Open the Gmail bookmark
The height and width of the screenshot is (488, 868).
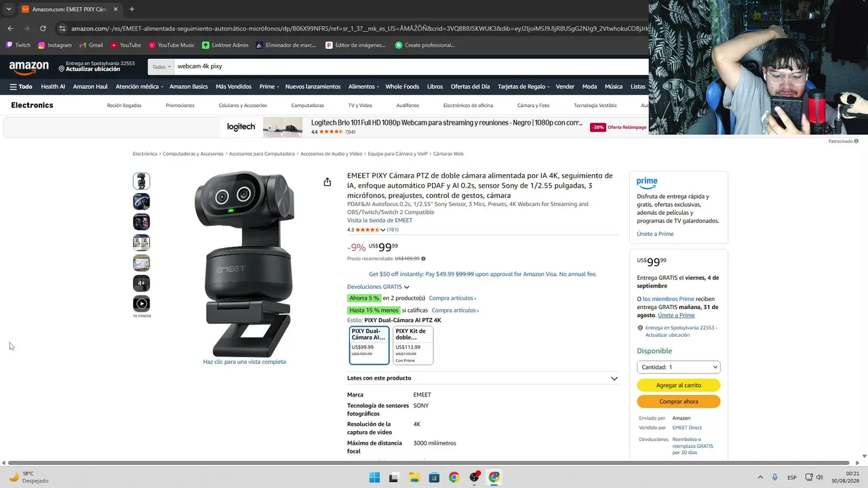pos(91,45)
